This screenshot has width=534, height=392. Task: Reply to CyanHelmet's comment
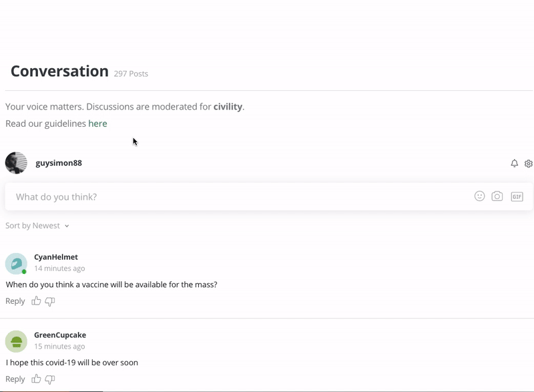point(15,301)
